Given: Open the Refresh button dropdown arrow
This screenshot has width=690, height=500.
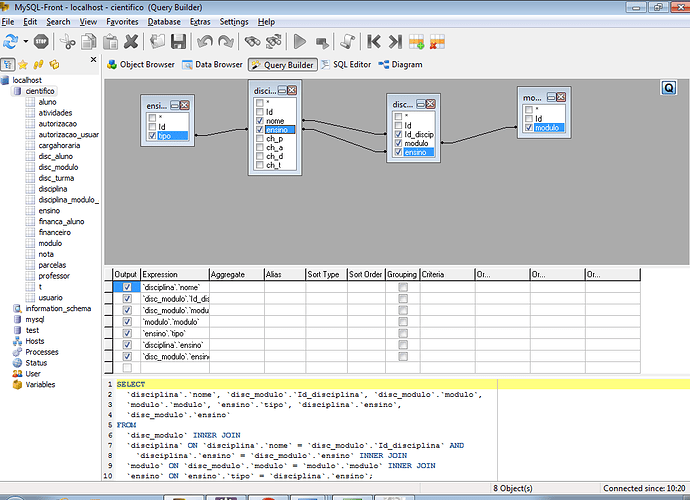Looking at the screenshot, I should tap(26, 42).
